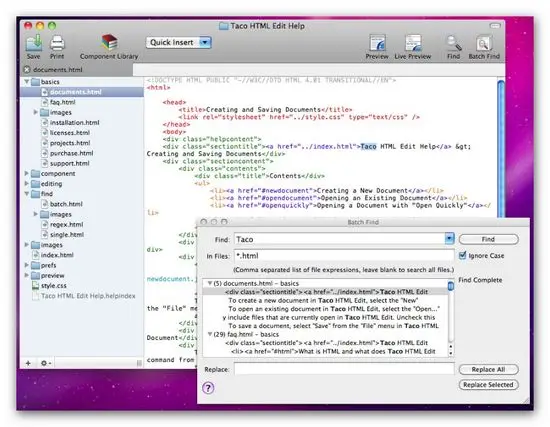Toggle the Ignore Case checkbox
The width and height of the screenshot is (550, 427).
[463, 255]
